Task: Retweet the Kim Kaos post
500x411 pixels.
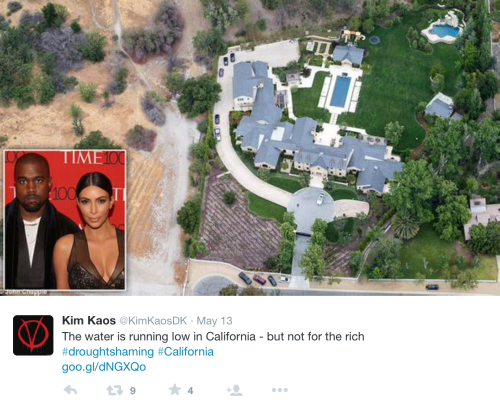Action: (115, 390)
